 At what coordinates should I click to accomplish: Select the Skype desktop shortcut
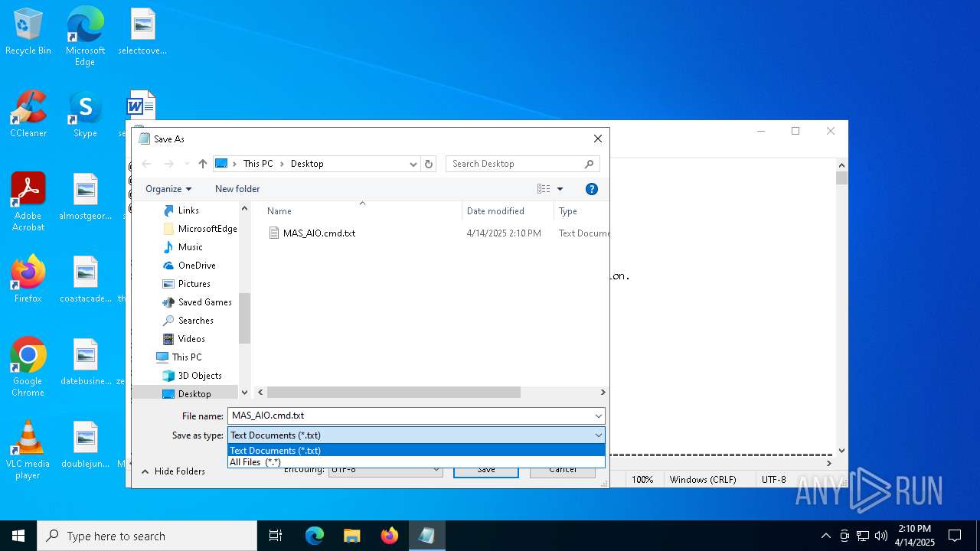(x=85, y=115)
